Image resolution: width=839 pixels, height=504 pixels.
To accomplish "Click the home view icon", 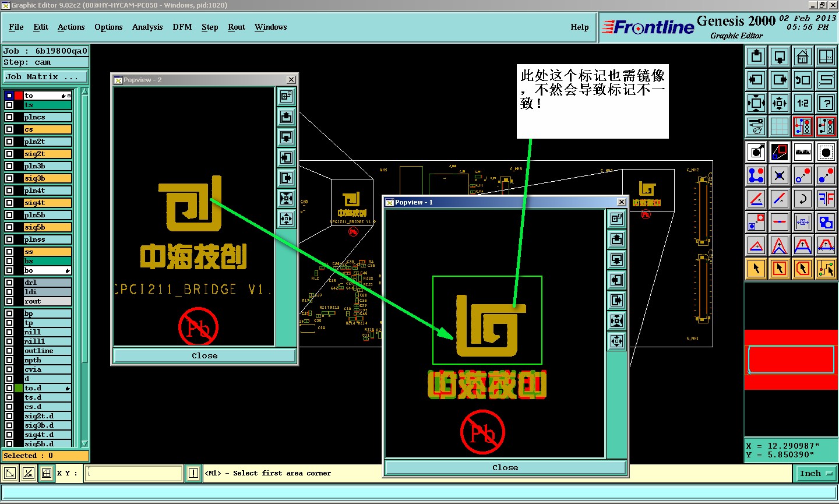I will coord(803,57).
